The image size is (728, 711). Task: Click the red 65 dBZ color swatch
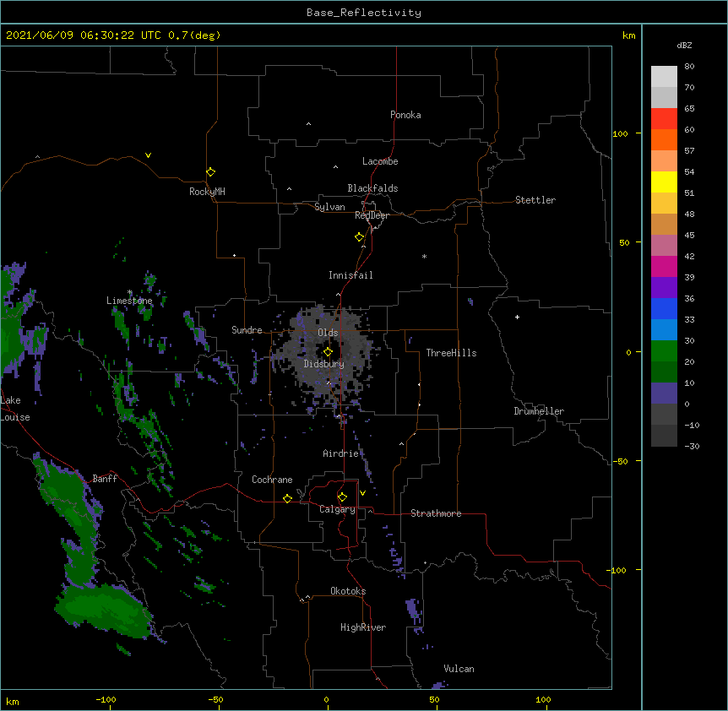[664, 119]
